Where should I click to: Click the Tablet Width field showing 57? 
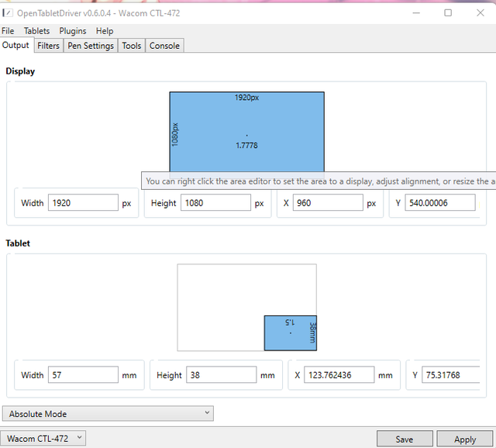83,375
